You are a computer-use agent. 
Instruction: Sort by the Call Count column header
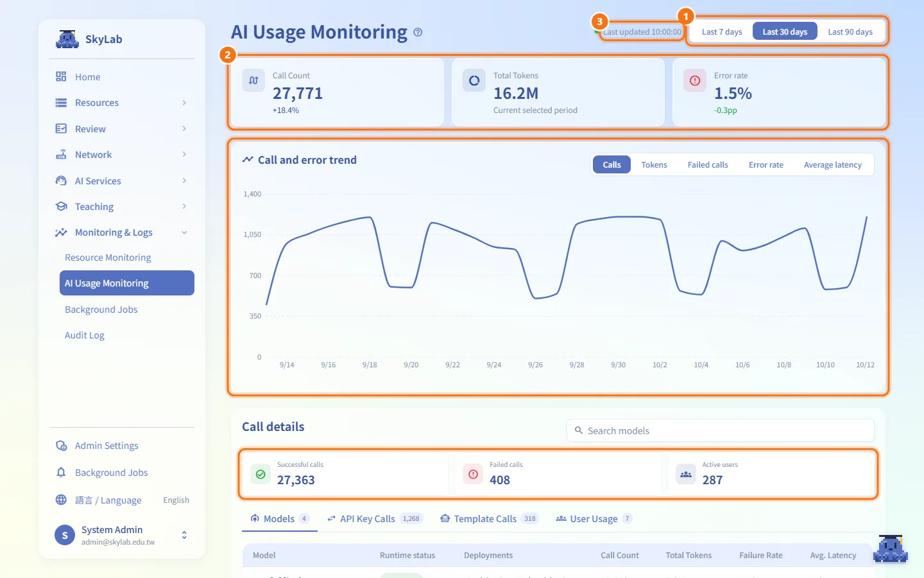(x=619, y=556)
